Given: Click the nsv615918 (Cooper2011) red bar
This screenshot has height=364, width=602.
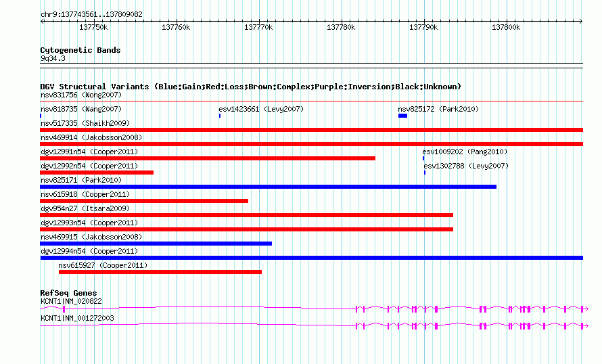Looking at the screenshot, I should (144, 201).
